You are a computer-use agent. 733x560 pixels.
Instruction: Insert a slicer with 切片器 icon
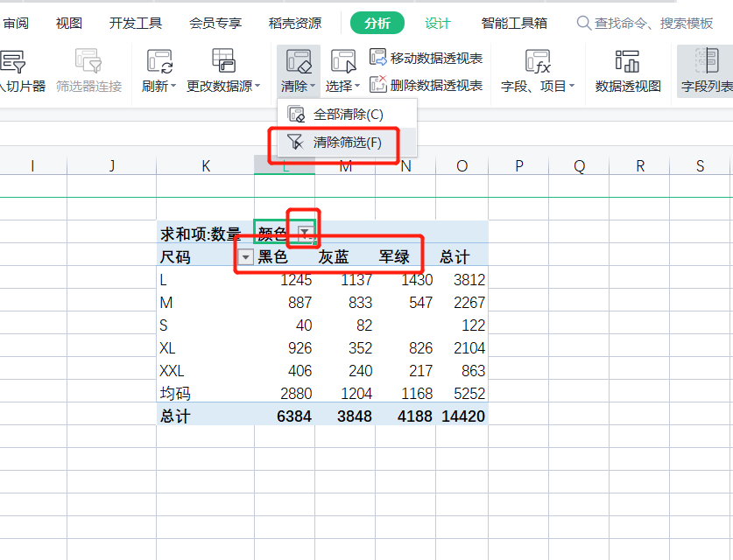(x=12, y=60)
